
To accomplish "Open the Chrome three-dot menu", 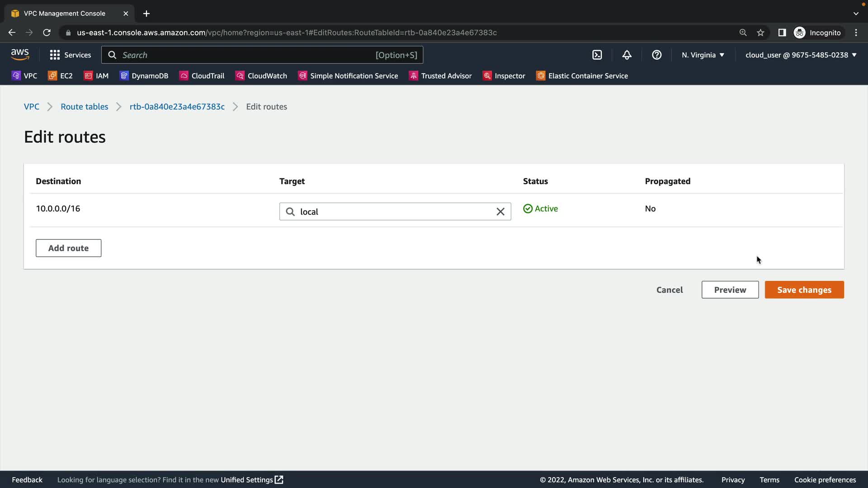I will pos(856,33).
